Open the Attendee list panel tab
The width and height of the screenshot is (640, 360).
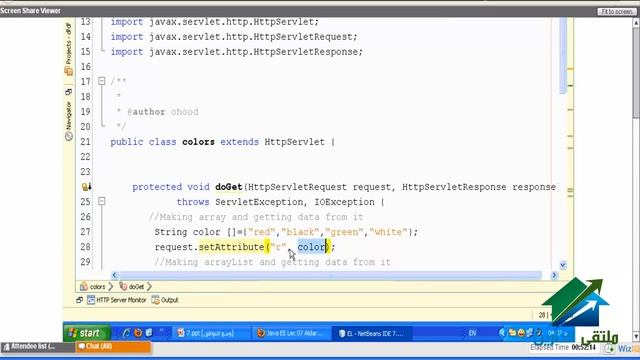coord(38,347)
